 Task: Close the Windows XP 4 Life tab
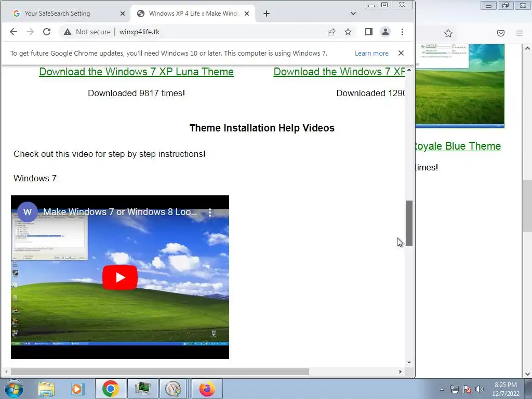click(x=247, y=14)
